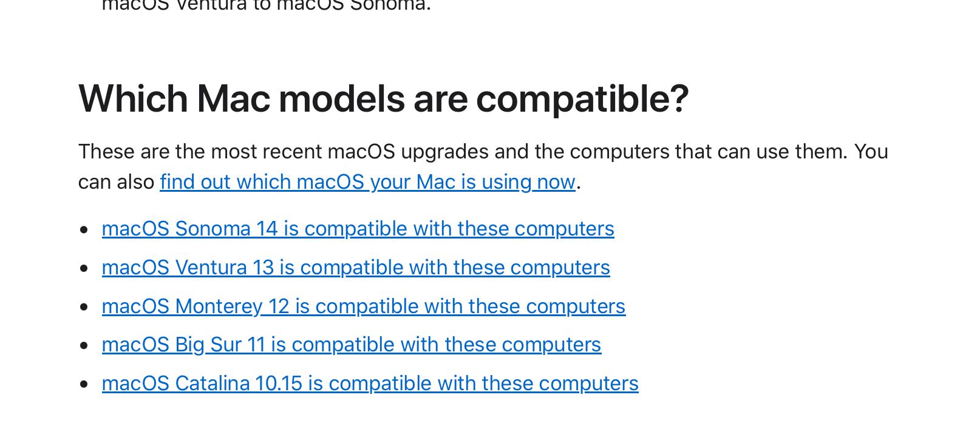Click the word "These" starting the paragraph

click(x=106, y=152)
